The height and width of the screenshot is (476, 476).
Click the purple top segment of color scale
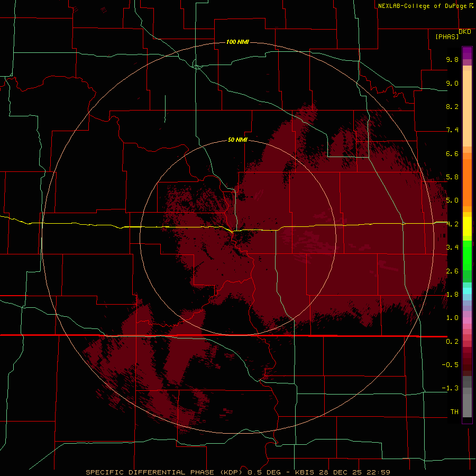click(x=467, y=53)
